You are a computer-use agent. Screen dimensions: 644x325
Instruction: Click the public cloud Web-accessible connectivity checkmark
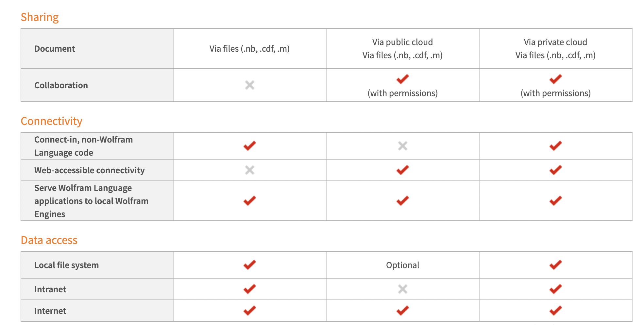pos(402,170)
